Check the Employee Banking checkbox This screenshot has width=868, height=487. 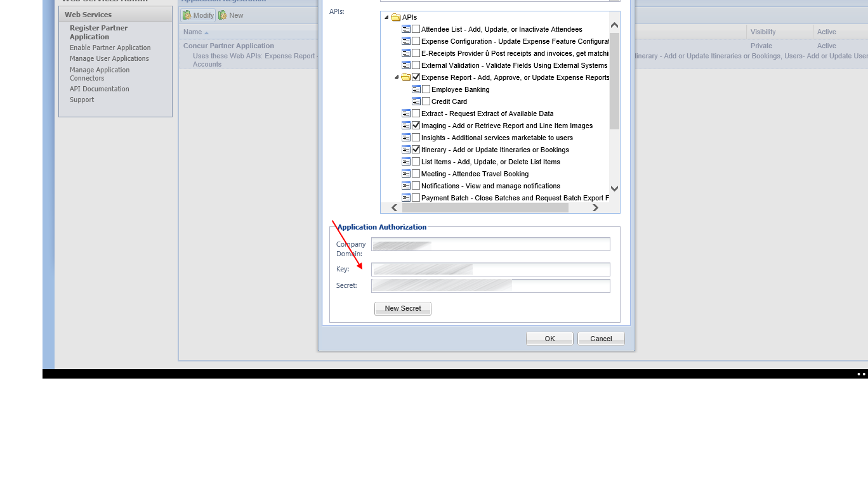426,89
